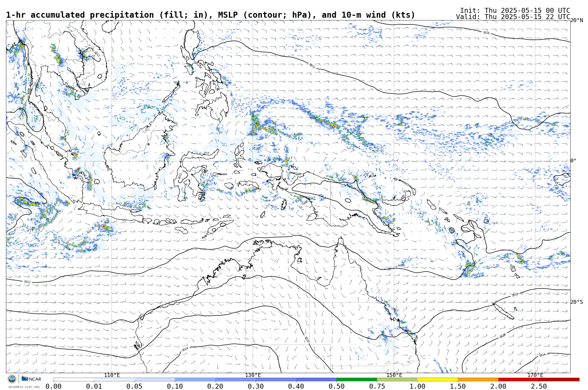Viewport: 588px width, 390px height.
Task: Select the palest blue 0.01–0.05 colorbar segment
Action: tap(114, 379)
